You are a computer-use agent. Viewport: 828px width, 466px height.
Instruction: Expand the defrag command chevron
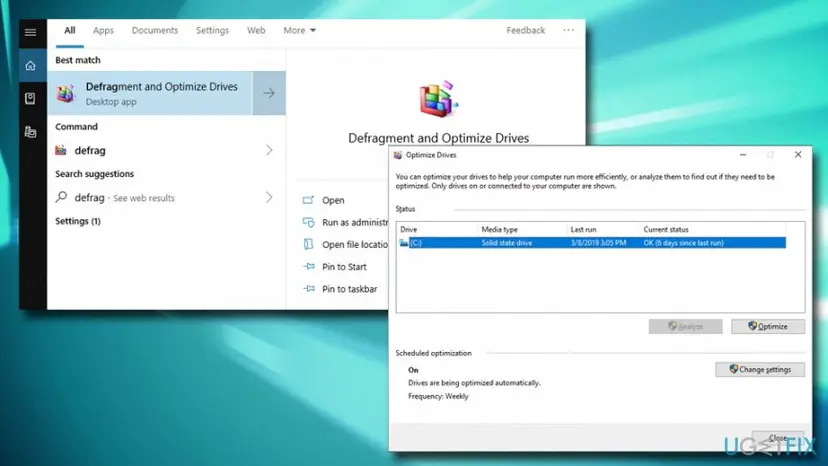(x=269, y=150)
